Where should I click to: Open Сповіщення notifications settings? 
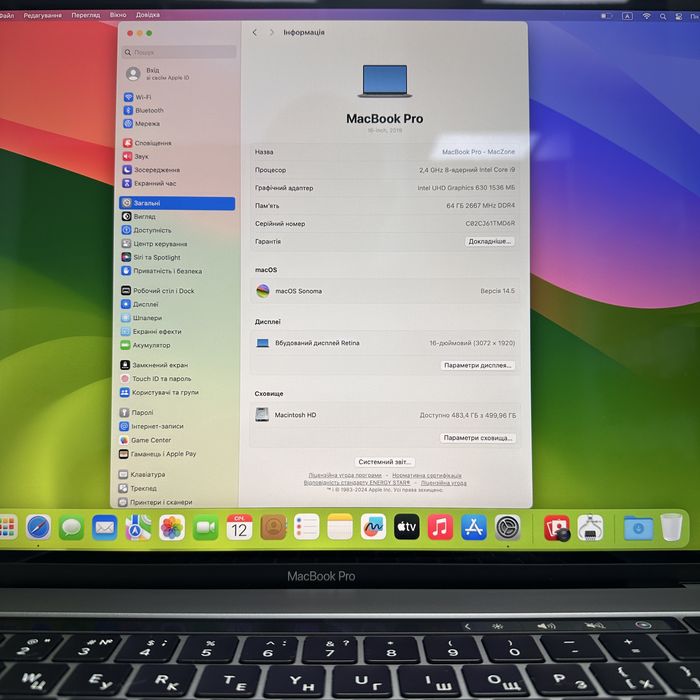click(x=147, y=143)
